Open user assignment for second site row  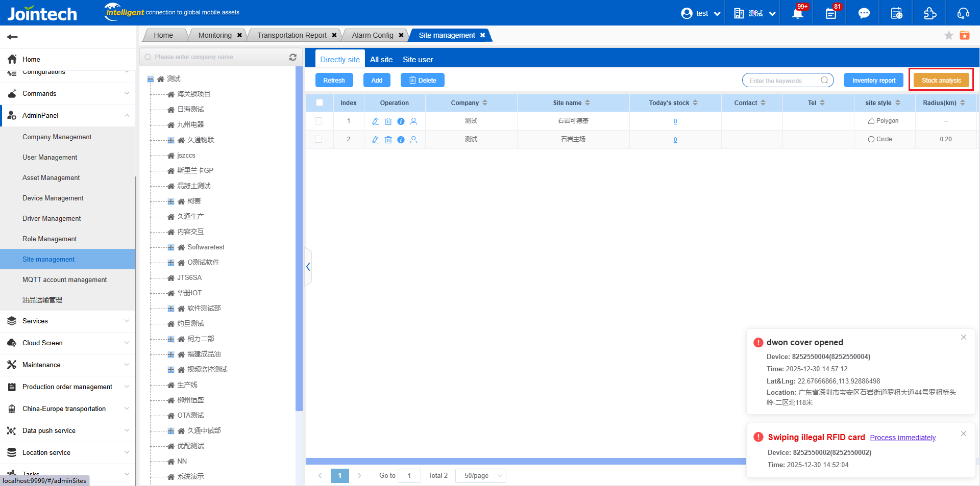point(413,140)
